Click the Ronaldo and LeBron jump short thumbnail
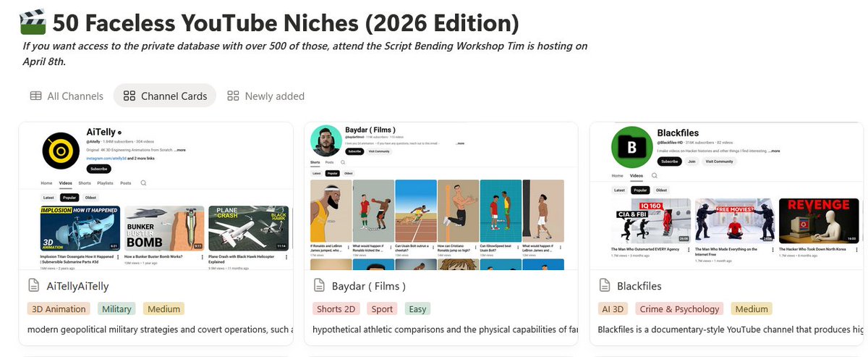This screenshot has height=357, width=868. [331, 210]
